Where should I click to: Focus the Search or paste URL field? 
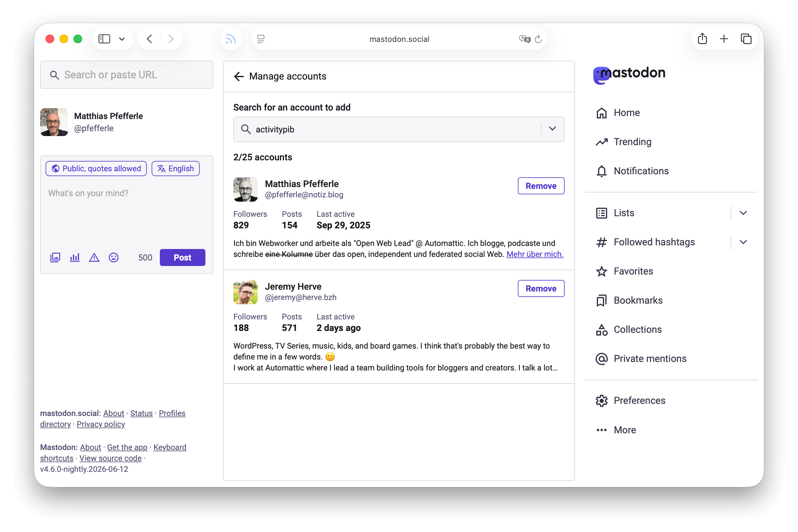point(127,75)
